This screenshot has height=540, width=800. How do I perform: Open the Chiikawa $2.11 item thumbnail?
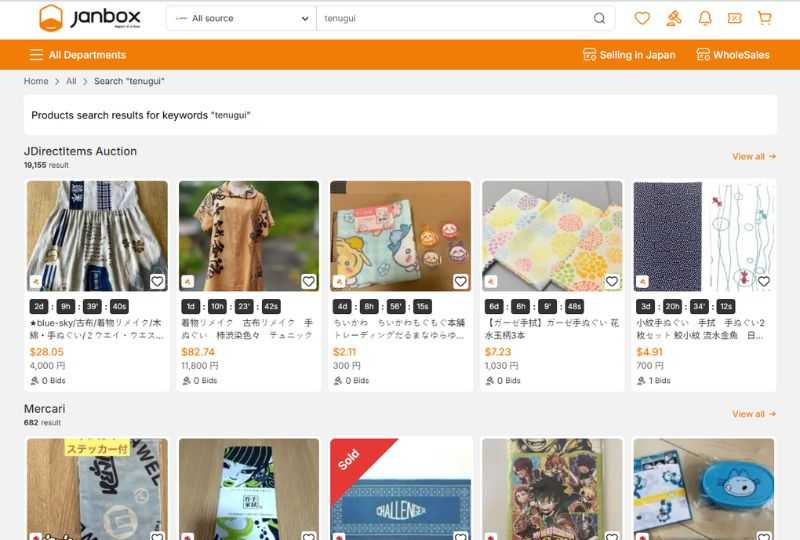(401, 236)
